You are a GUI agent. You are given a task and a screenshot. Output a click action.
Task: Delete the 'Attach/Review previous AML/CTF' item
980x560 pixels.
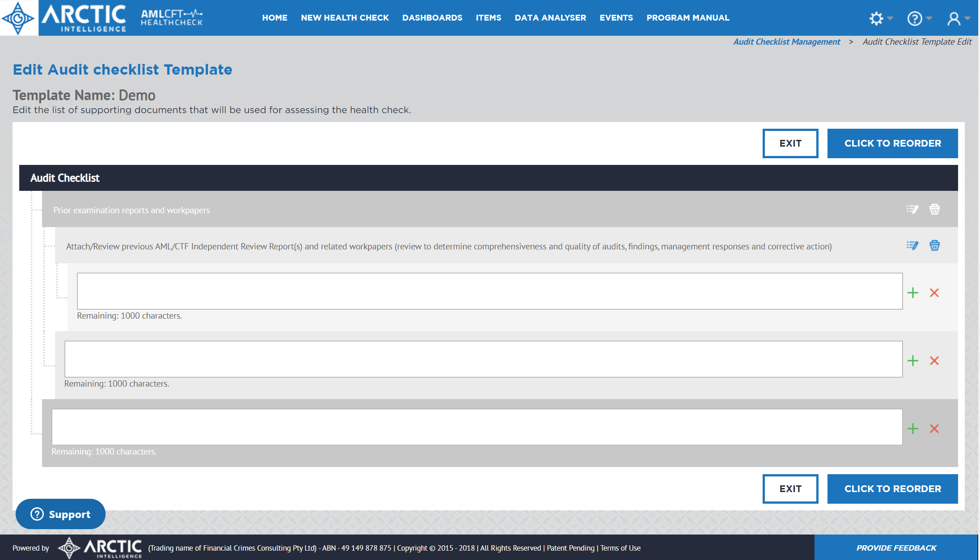(x=934, y=245)
